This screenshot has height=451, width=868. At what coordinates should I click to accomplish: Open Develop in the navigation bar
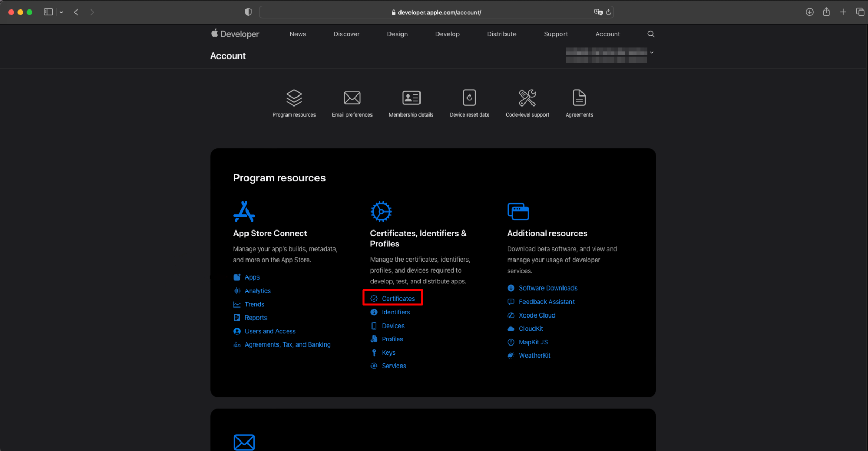click(x=447, y=34)
